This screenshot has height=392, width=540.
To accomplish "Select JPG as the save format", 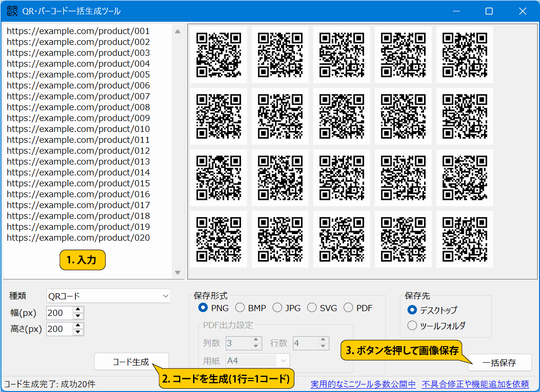I will (278, 308).
